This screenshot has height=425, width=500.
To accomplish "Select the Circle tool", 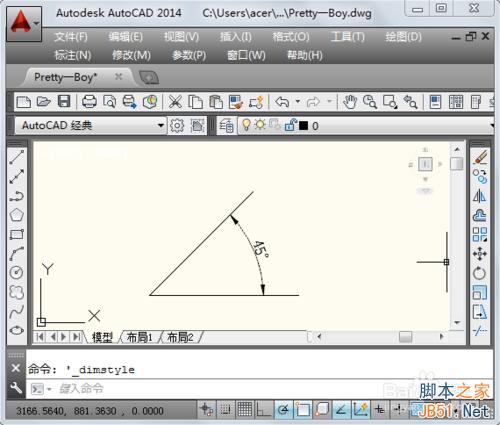I will (x=16, y=273).
